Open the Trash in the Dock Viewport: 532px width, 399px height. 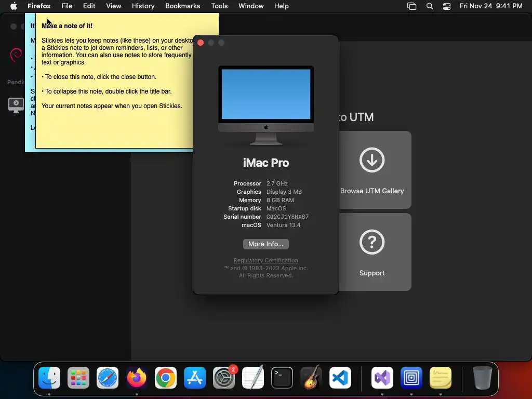point(483,378)
